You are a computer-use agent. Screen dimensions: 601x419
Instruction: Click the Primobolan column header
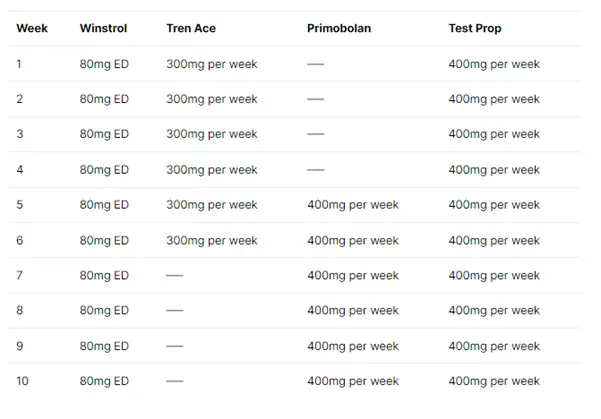coord(339,29)
